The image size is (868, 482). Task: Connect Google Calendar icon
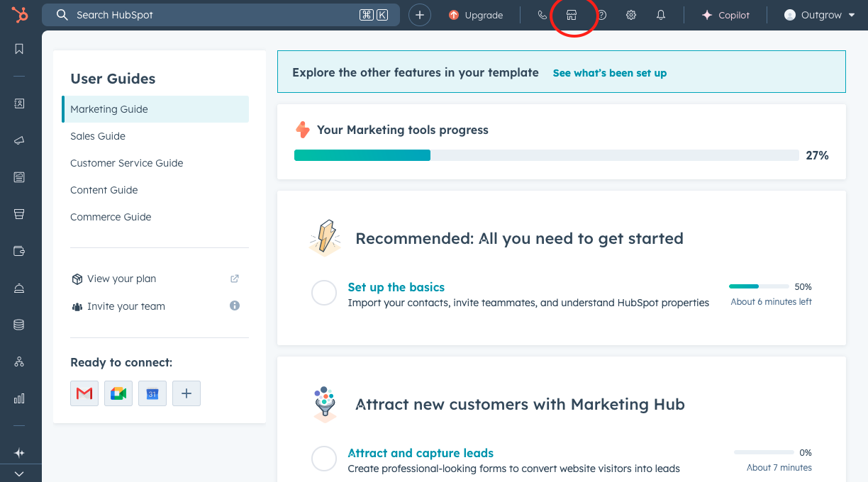point(152,393)
